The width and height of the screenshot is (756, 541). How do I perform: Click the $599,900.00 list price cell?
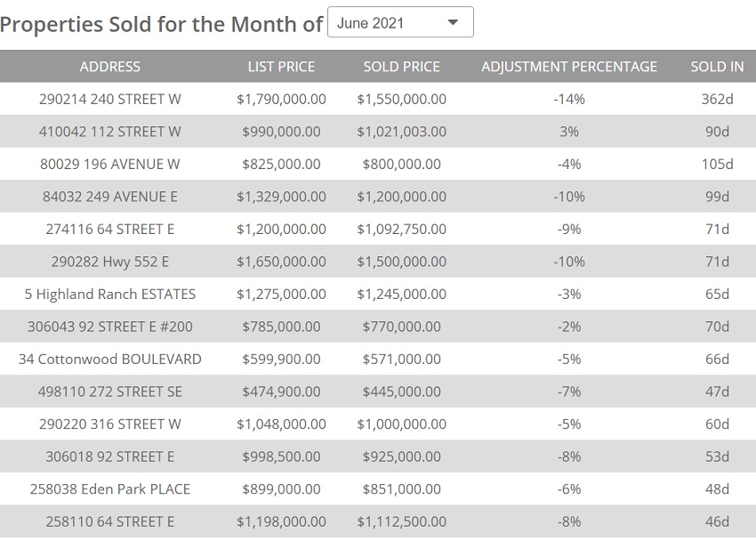point(281,359)
